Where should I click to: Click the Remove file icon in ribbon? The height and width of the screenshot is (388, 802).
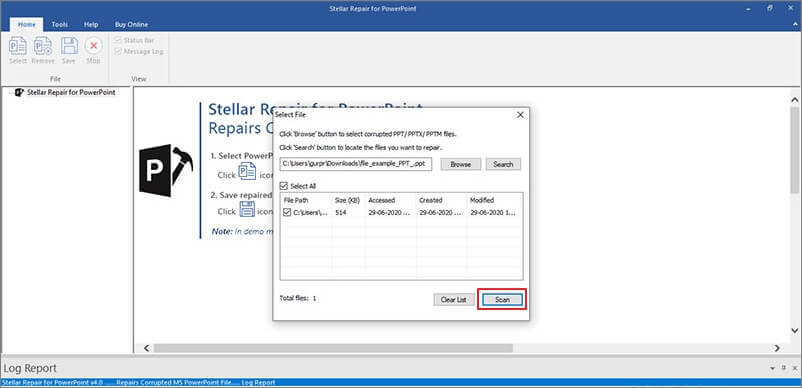tap(43, 46)
